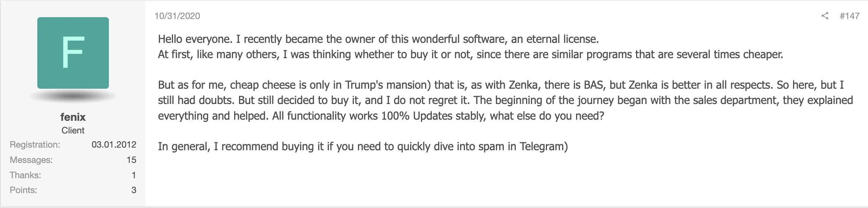This screenshot has height=208, width=868.
Task: Click the line starting "Hello everyone"
Action: tap(378, 39)
